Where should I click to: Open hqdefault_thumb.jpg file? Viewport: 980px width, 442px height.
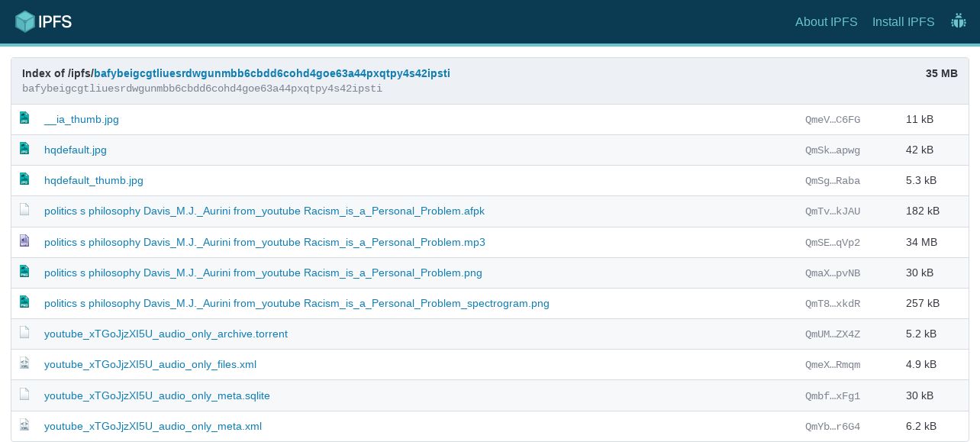[x=94, y=180]
